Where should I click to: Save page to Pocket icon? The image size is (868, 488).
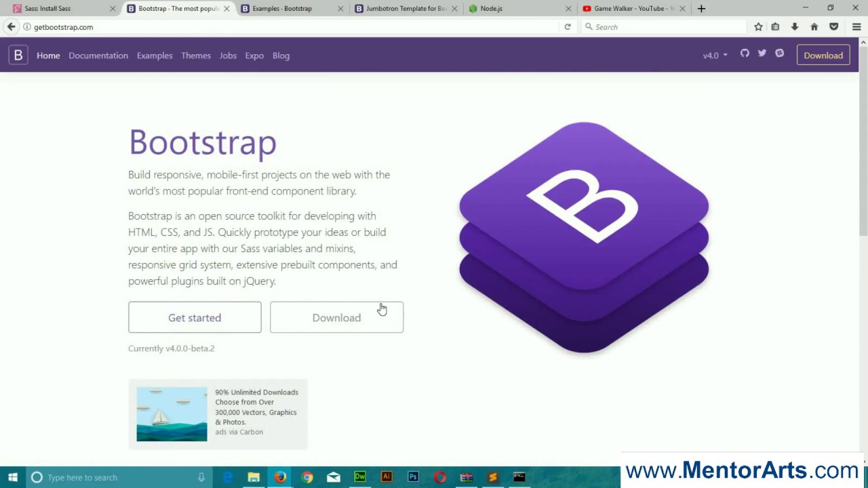point(834,26)
